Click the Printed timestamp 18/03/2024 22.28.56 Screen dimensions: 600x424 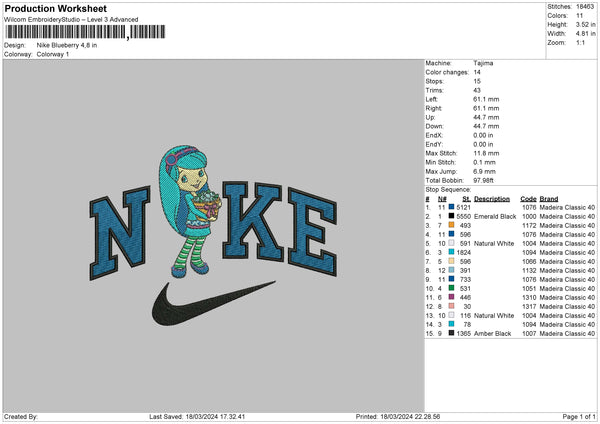point(410,416)
